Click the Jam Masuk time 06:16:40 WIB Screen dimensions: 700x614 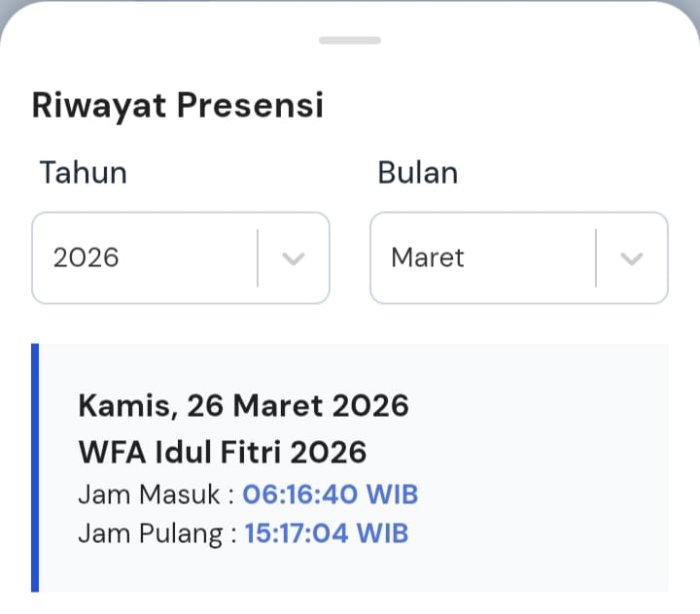point(330,494)
